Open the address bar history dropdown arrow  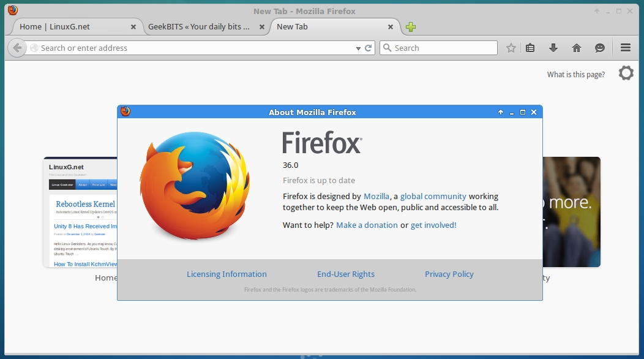[358, 48]
